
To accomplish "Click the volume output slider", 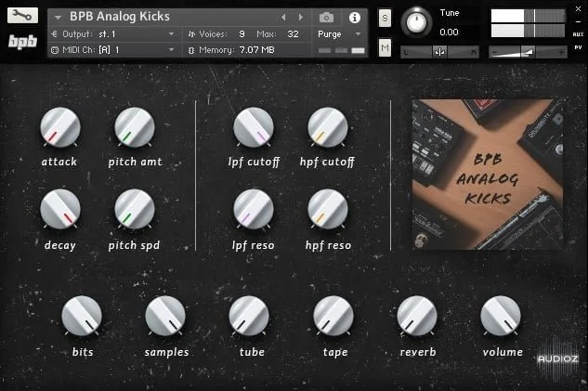I will [x=528, y=52].
